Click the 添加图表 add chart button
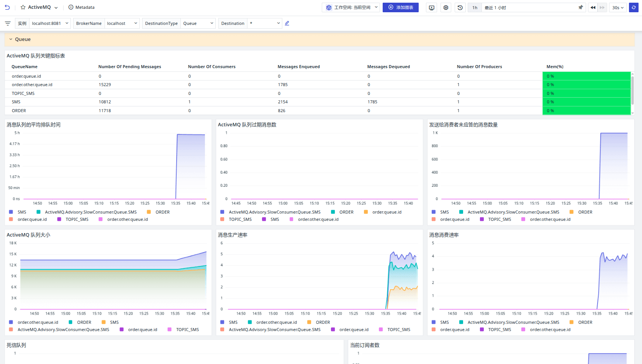Image resolution: width=642 pixels, height=364 pixels. pos(401,7)
